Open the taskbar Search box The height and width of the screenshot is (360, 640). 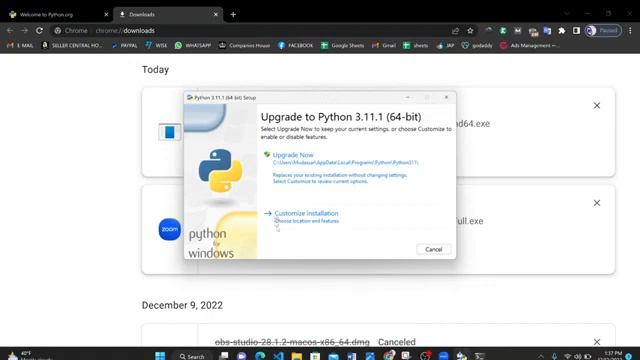point(192,356)
